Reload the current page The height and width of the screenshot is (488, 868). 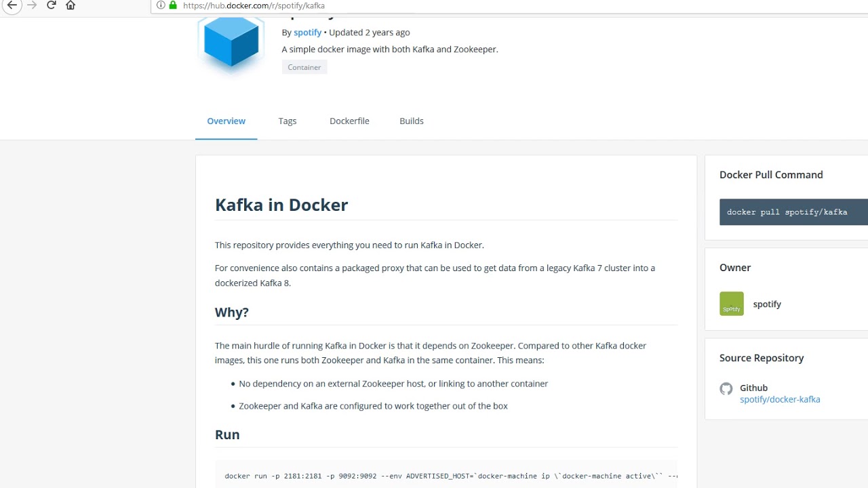(x=51, y=5)
